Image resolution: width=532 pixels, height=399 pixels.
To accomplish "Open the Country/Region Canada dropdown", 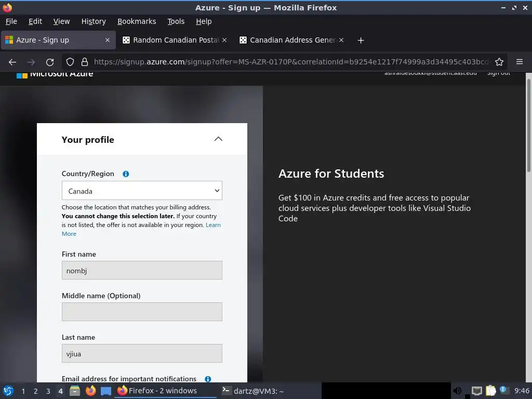I will 142,191.
